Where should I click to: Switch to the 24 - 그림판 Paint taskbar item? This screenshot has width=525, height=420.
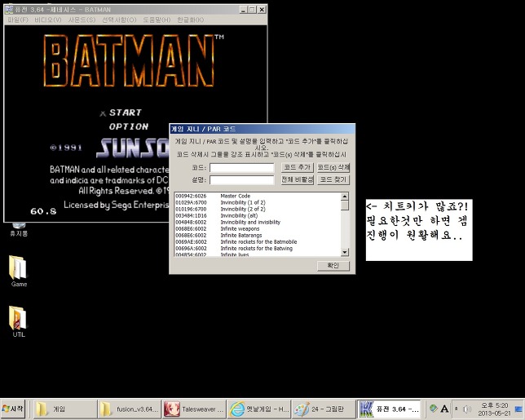coord(324,409)
